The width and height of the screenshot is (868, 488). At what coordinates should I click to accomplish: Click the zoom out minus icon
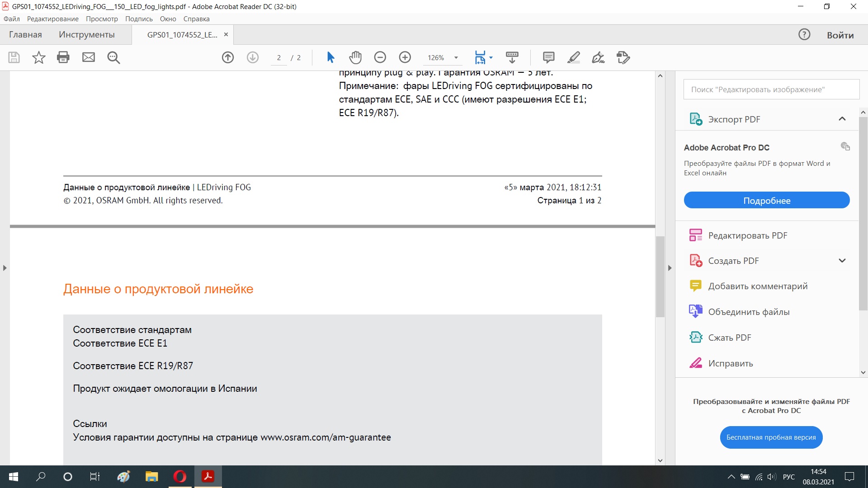click(380, 57)
